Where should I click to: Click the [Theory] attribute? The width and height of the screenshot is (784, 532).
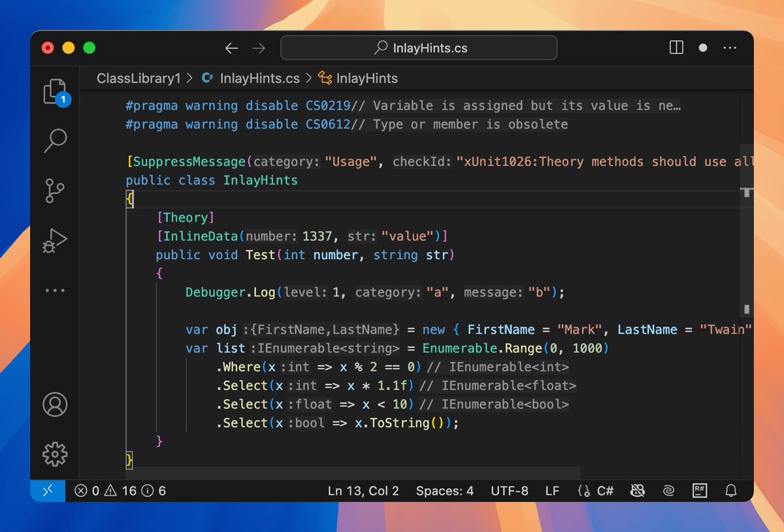[x=186, y=217]
